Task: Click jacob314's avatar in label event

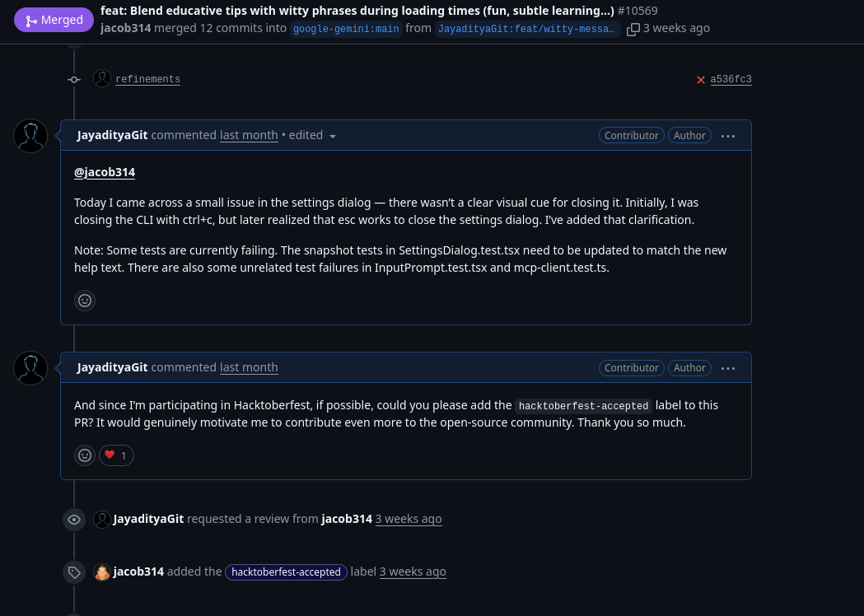Action: (x=102, y=572)
